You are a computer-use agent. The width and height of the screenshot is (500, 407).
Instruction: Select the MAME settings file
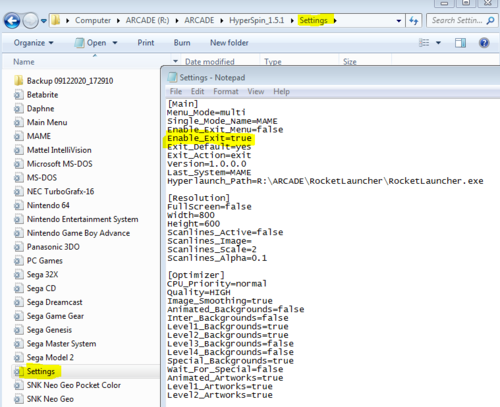[32, 136]
